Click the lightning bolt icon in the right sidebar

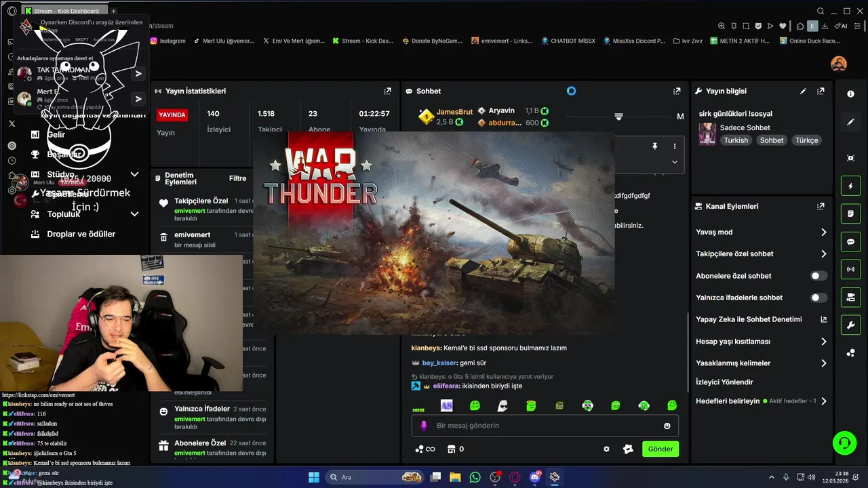(x=850, y=186)
